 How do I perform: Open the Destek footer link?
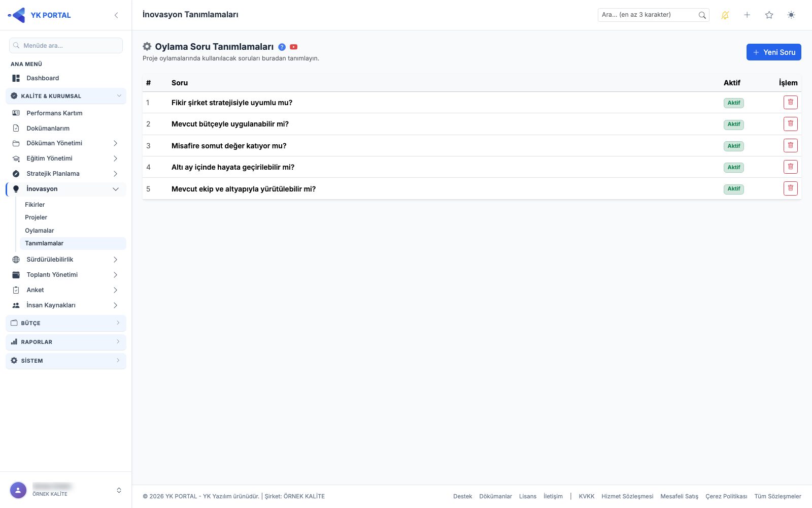tap(462, 496)
